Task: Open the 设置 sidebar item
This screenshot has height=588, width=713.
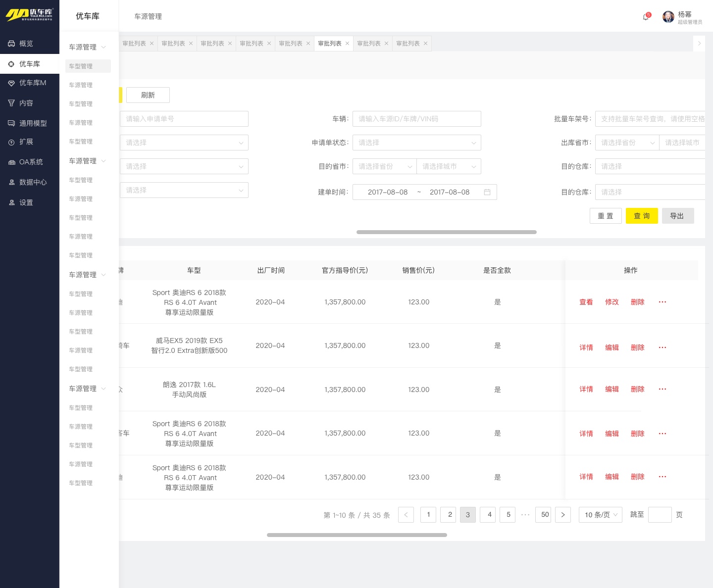Action: click(26, 202)
